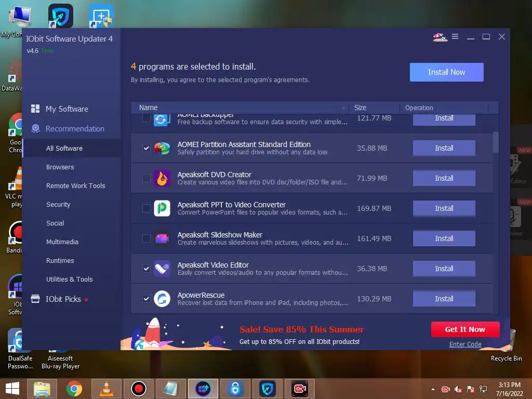
Task: Select the Runtimes category
Action: tap(60, 260)
